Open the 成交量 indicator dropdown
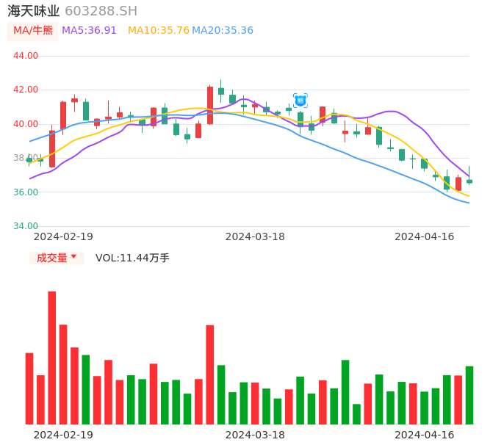 click(57, 258)
